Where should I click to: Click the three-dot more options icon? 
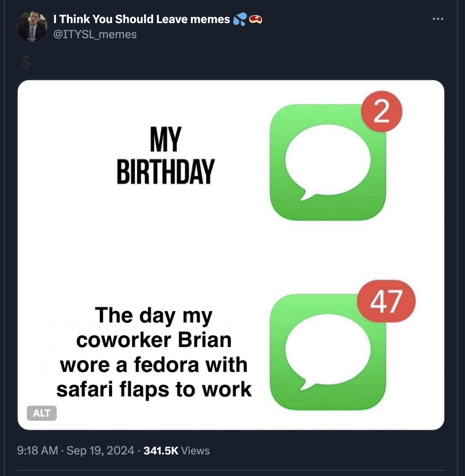[x=438, y=19]
